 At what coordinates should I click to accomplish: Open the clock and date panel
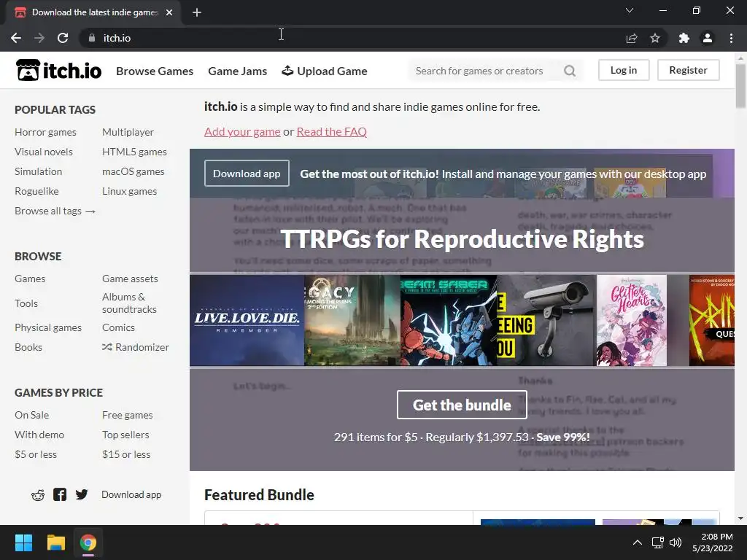712,542
